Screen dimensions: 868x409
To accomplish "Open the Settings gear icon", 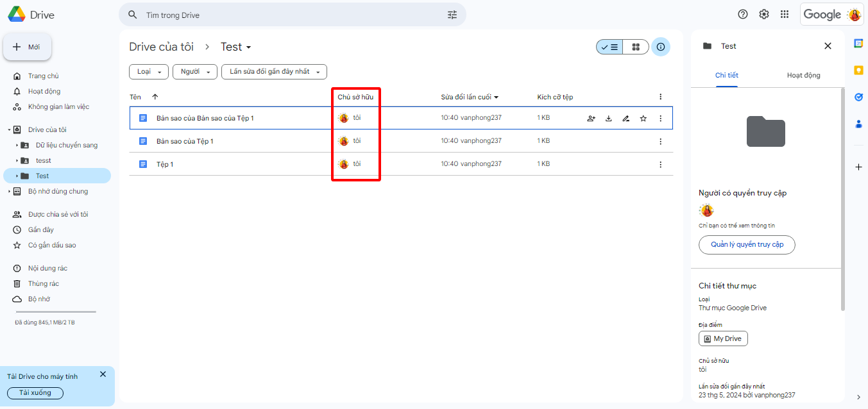I will click(x=763, y=14).
